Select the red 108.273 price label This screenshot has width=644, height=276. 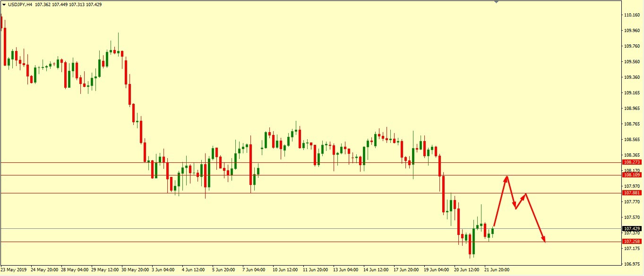click(x=632, y=162)
